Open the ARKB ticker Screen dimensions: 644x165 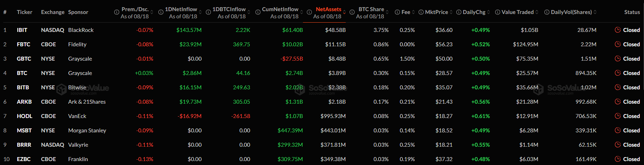point(24,102)
